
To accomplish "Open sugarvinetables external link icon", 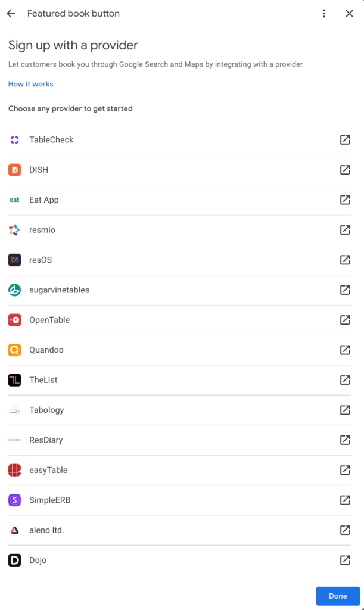I will tap(345, 290).
